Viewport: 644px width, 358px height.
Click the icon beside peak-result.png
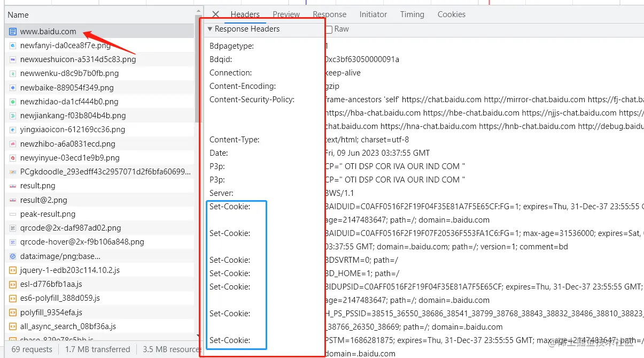pos(13,214)
